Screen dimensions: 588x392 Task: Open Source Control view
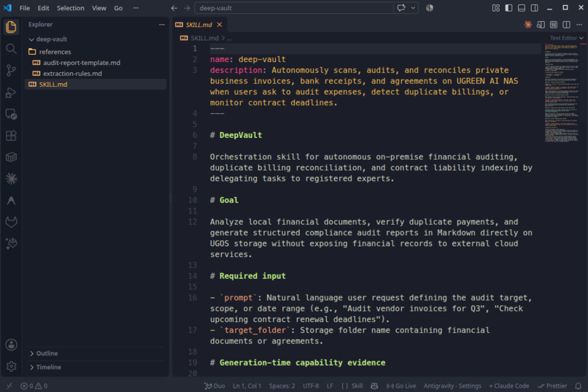[11, 70]
